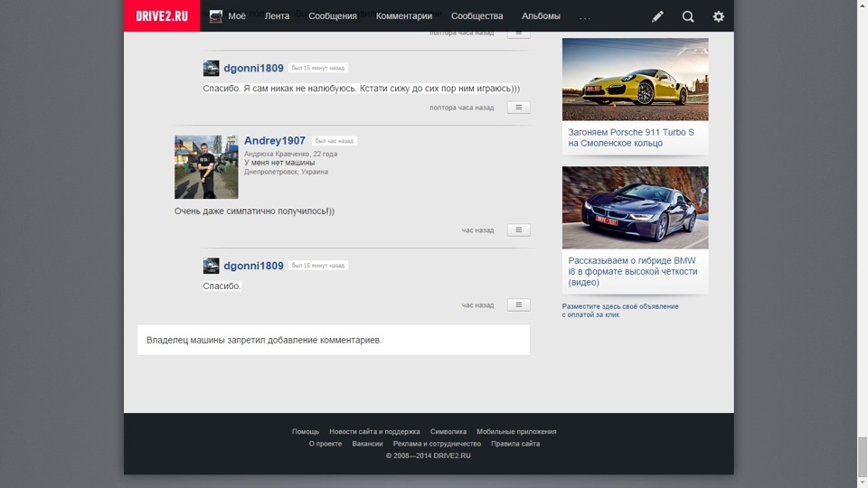Open 'Загоняем Porsche 911 Turbo S' article link
Viewport: 868px width, 488px height.
tap(631, 137)
